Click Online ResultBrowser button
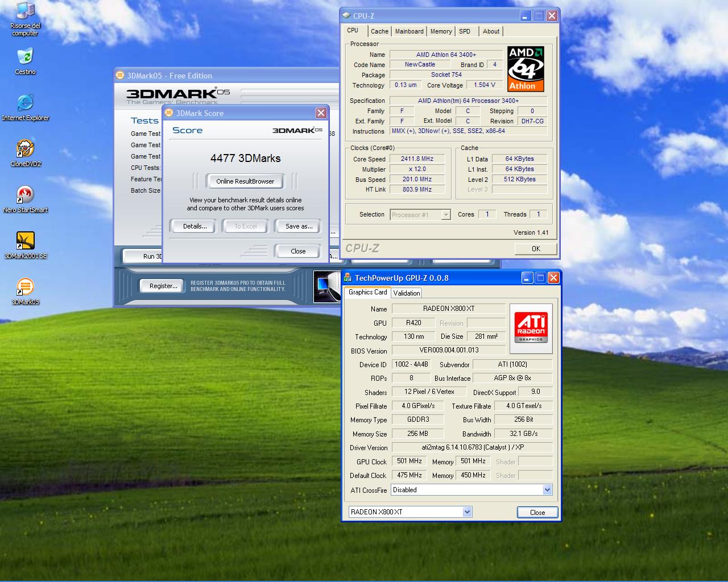This screenshot has height=582, width=728. point(245,181)
